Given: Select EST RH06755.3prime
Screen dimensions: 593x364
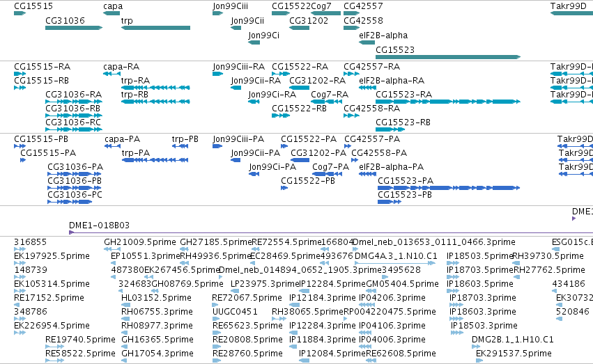Looking at the screenshot, I should [x=124, y=319].
